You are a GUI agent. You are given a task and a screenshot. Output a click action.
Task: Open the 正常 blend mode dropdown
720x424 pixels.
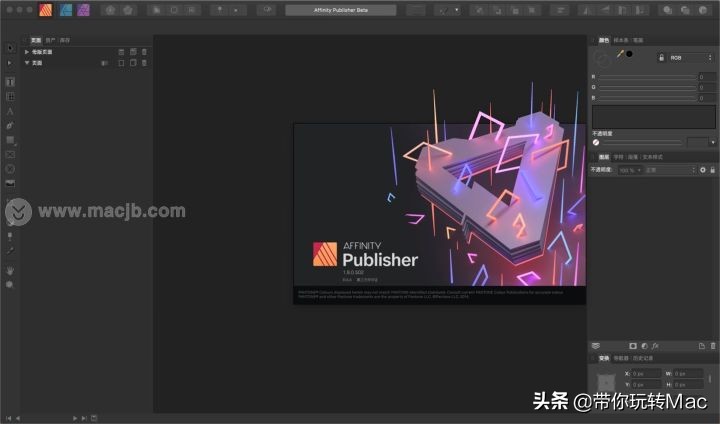(671, 170)
